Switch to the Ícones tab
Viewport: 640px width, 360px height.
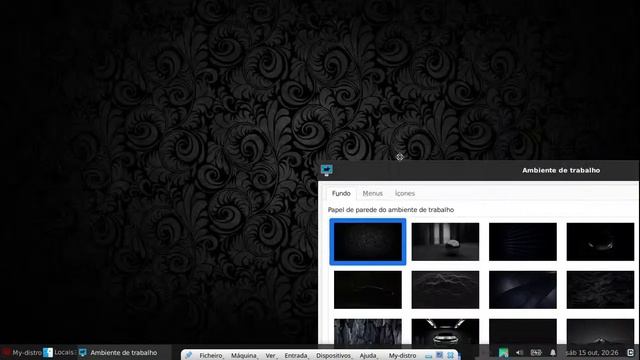(404, 193)
